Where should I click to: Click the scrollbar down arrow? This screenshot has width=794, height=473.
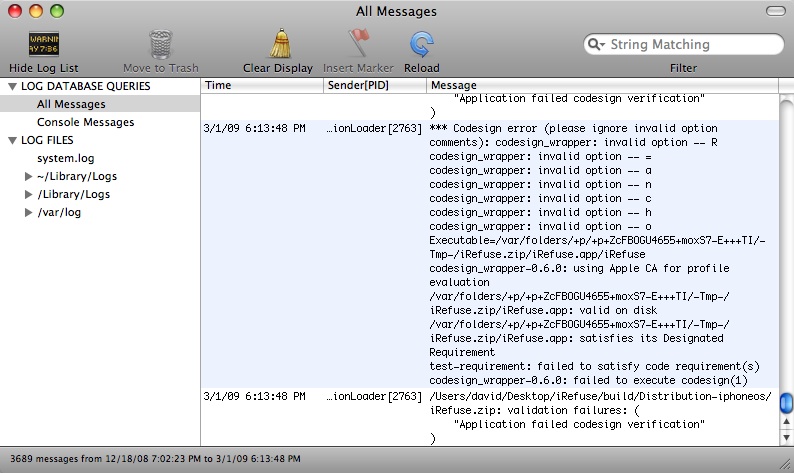point(786,437)
